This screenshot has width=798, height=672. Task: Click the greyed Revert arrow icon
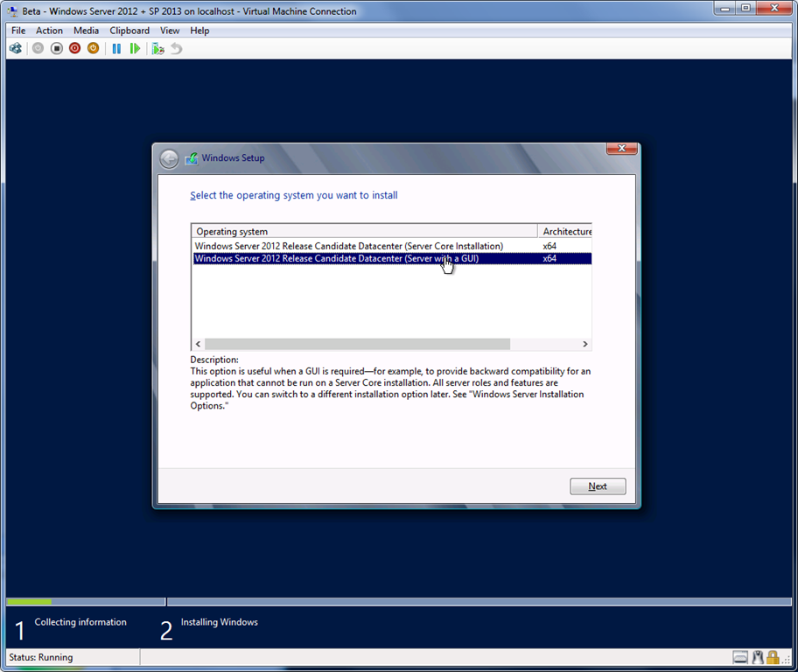coord(176,48)
